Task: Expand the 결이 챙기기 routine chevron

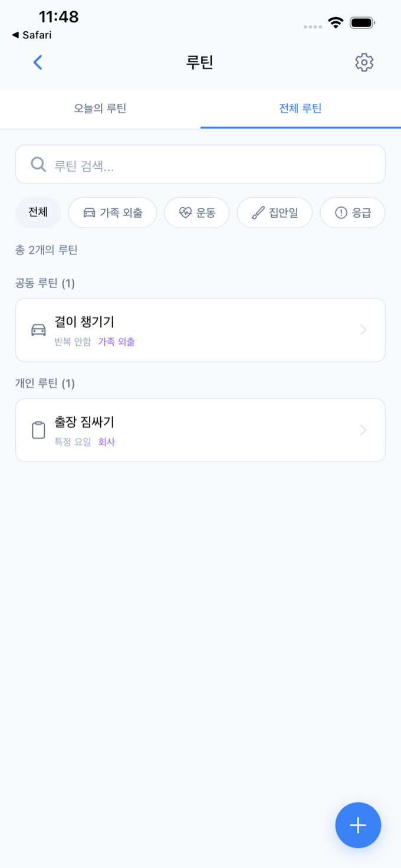Action: [x=362, y=329]
